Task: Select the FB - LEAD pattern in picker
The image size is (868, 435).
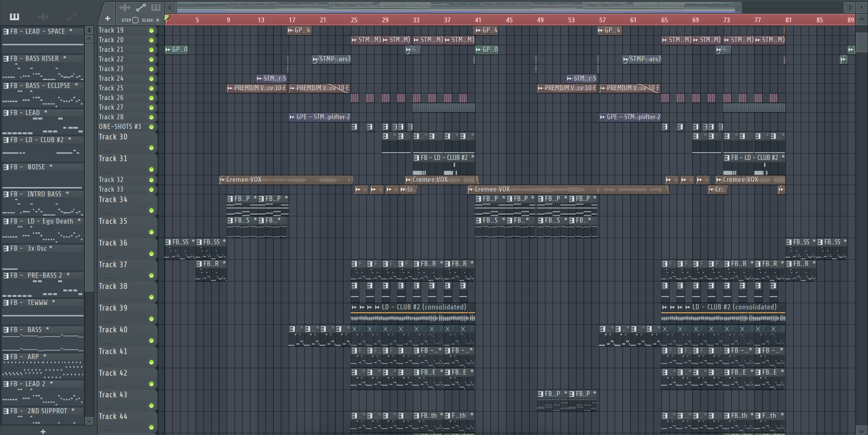Action: click(43, 113)
